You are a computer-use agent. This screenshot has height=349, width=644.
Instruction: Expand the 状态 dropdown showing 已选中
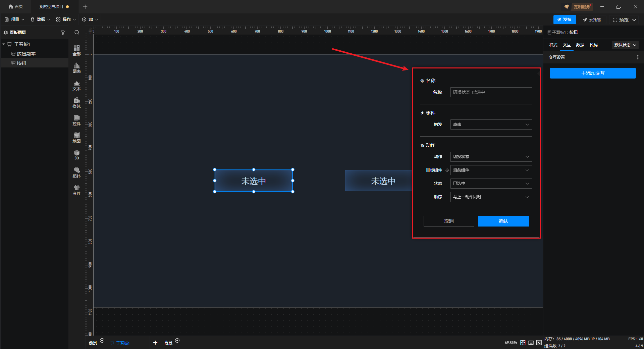tap(491, 184)
